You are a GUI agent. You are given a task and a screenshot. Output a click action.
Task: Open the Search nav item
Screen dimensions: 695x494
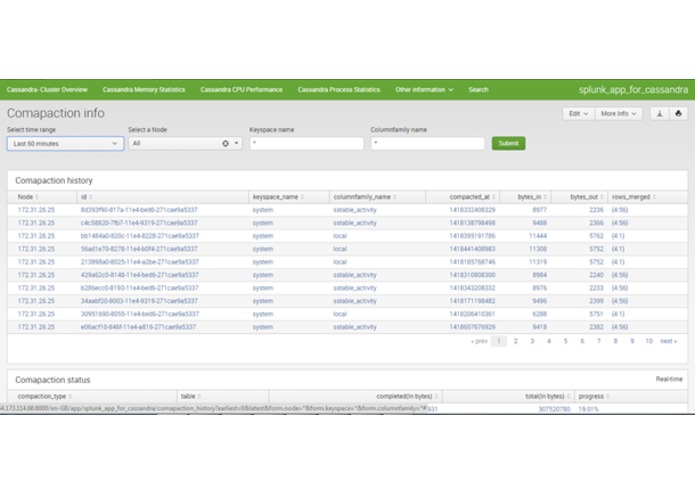[x=478, y=89]
